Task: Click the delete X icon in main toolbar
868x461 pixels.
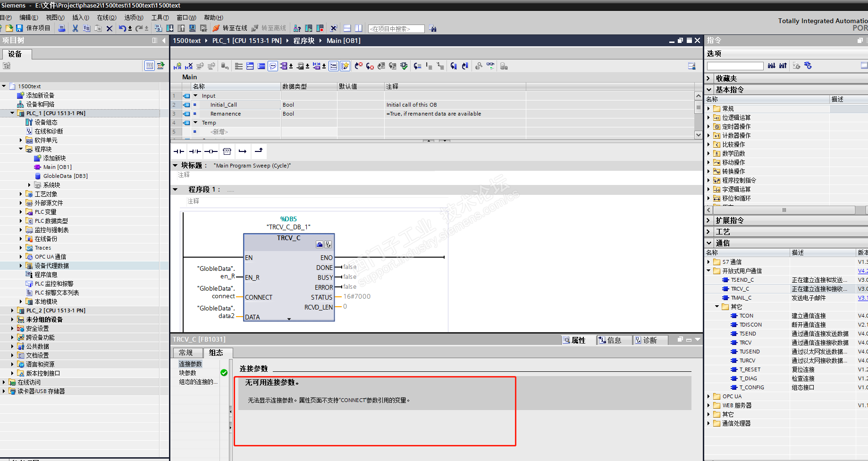Action: [110, 28]
